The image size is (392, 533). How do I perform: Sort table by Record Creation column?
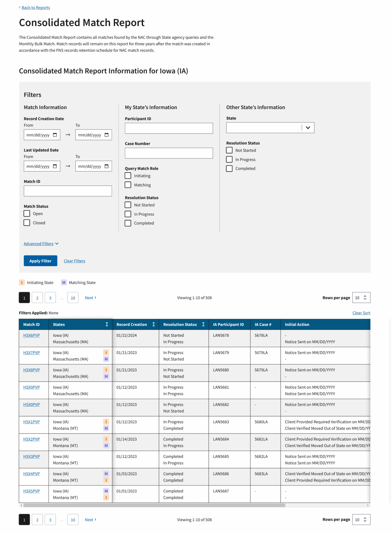tap(153, 324)
